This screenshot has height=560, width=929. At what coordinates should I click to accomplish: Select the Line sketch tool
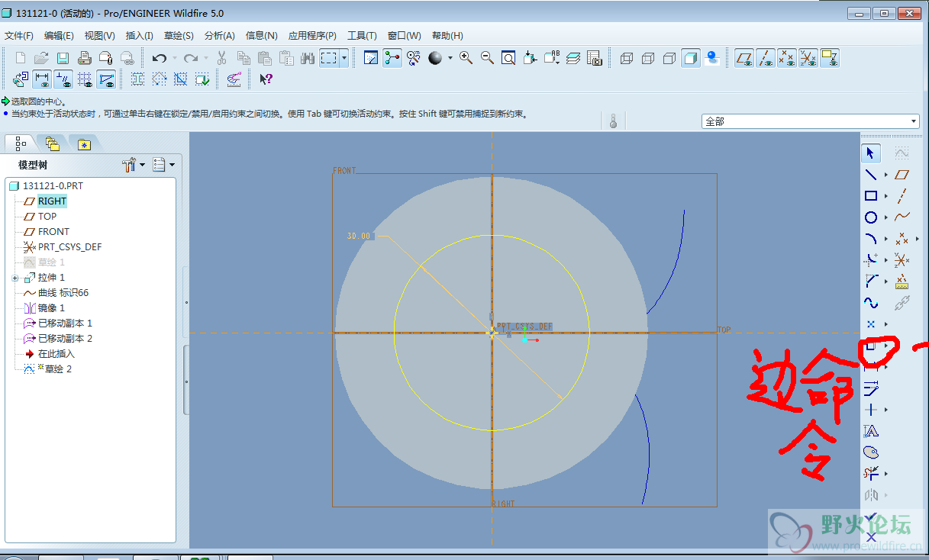pyautogui.click(x=871, y=175)
